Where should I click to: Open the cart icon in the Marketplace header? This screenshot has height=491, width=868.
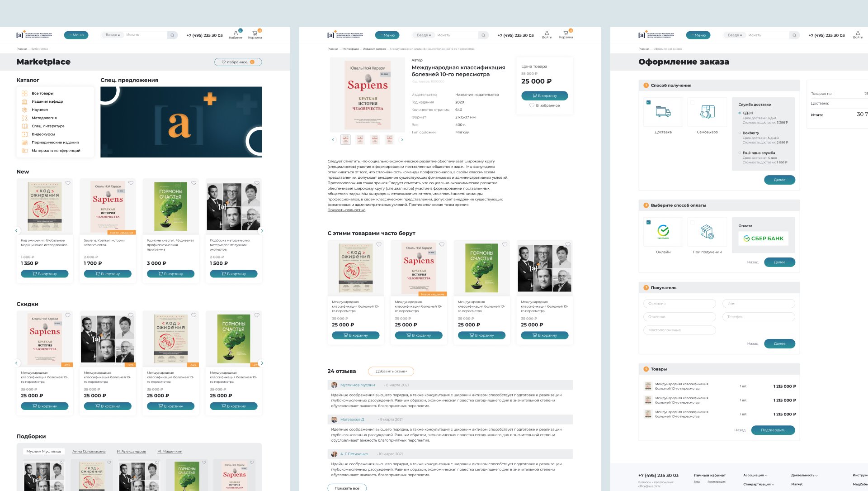255,33
